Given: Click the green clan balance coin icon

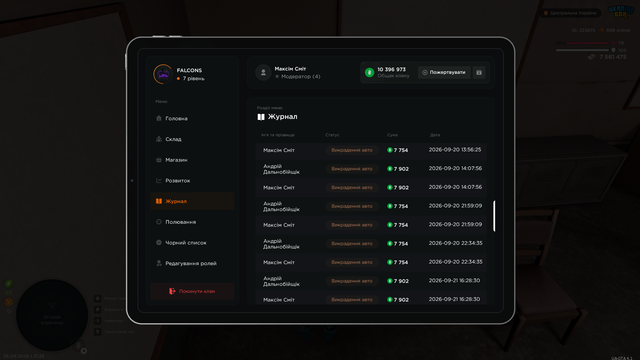Looking at the screenshot, I should coord(369,72).
